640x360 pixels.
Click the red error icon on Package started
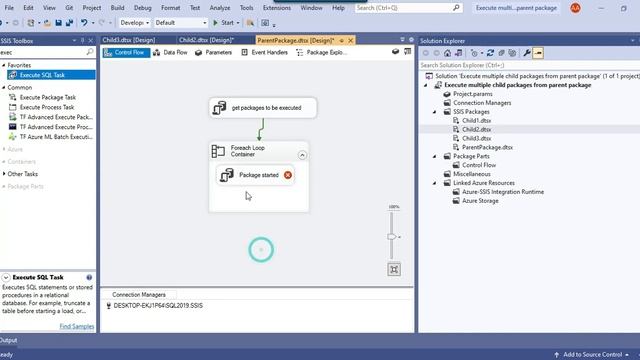[x=288, y=175]
